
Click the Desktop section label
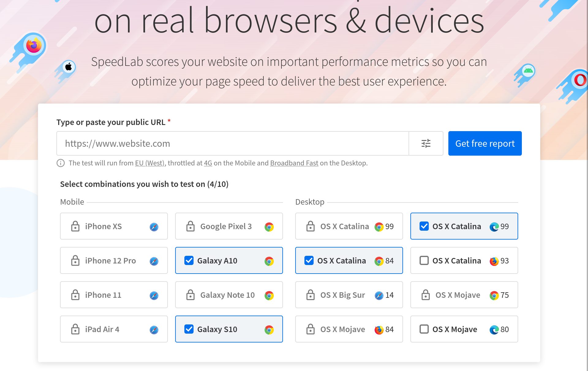pos(309,201)
